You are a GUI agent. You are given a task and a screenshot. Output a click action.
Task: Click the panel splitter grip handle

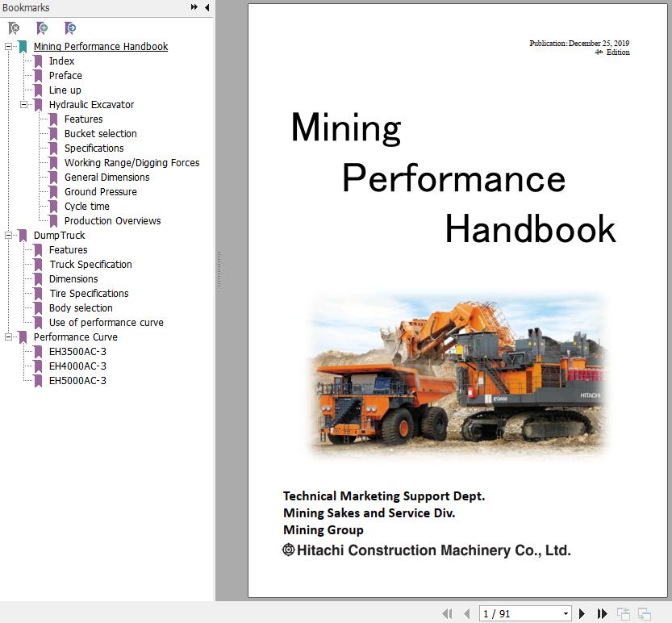pyautogui.click(x=219, y=270)
